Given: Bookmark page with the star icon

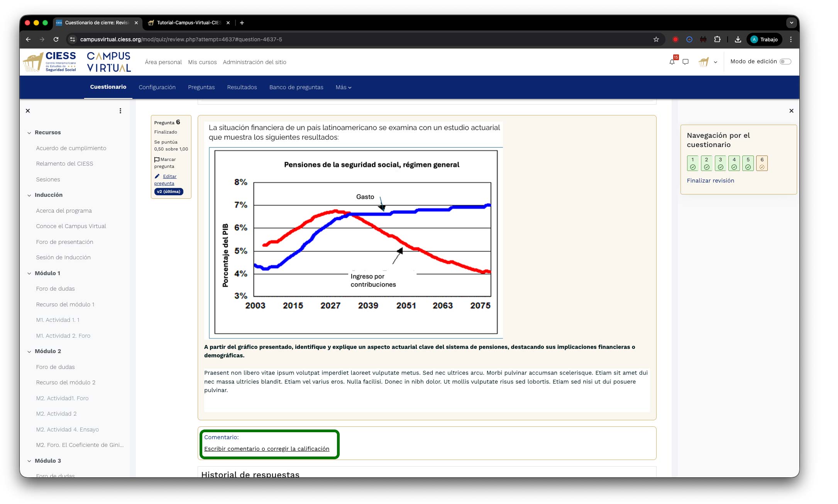Looking at the screenshot, I should 656,39.
